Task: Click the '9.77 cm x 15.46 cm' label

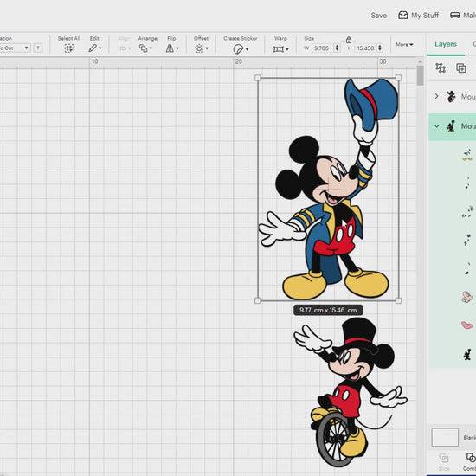Action: [328, 310]
